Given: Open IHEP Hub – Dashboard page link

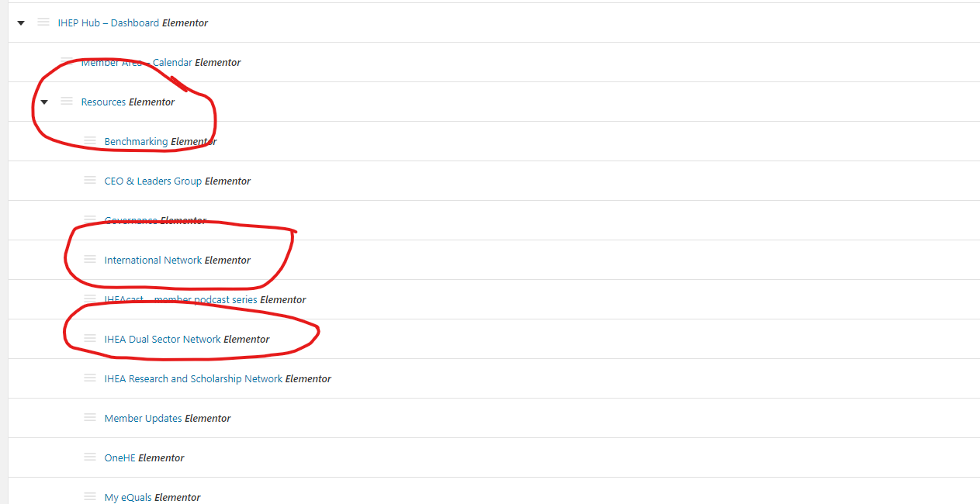Looking at the screenshot, I should [109, 23].
